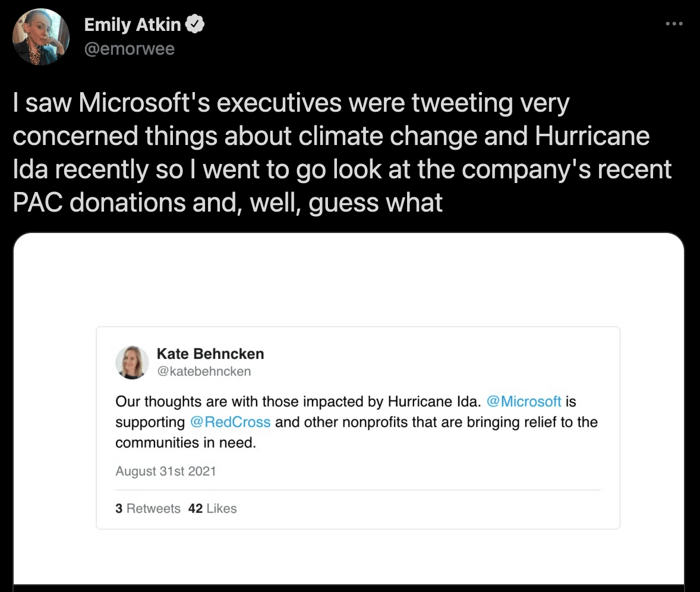This screenshot has height=592, width=700.
Task: Click the @emorwee handle
Action: (130, 49)
